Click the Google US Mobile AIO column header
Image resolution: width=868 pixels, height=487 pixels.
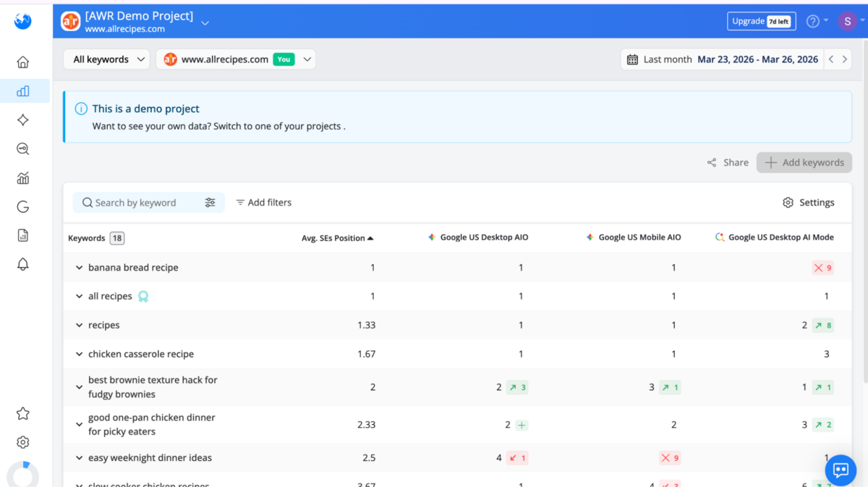pos(634,237)
